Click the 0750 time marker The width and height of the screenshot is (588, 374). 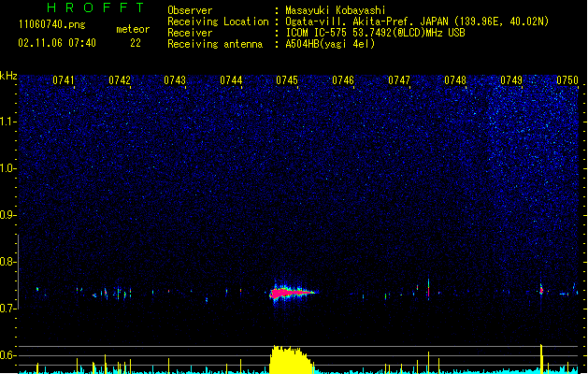pos(567,80)
